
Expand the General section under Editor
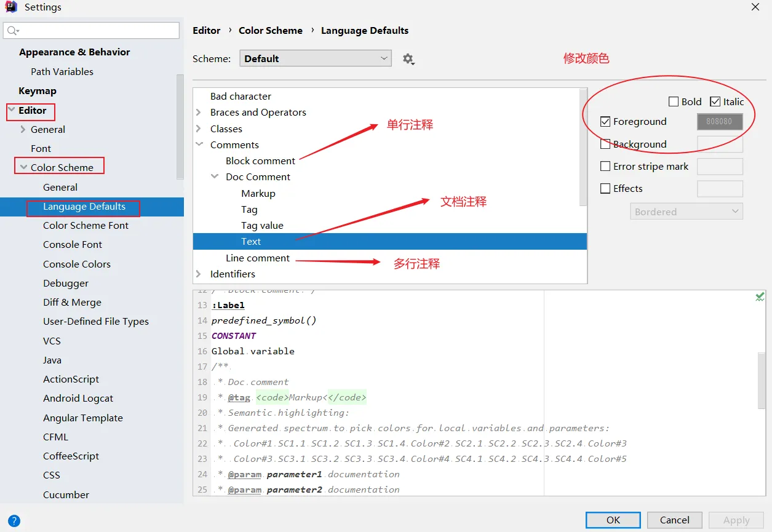pos(23,130)
